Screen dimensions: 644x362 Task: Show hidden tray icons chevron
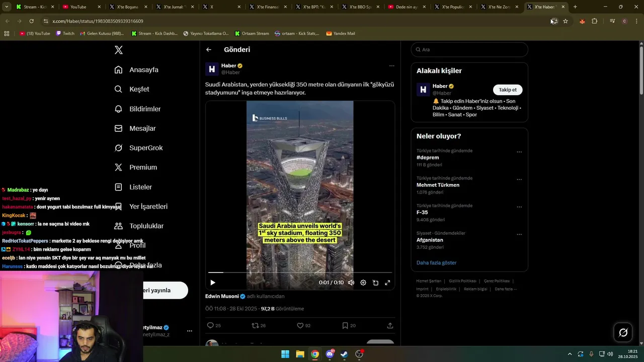pos(570,354)
